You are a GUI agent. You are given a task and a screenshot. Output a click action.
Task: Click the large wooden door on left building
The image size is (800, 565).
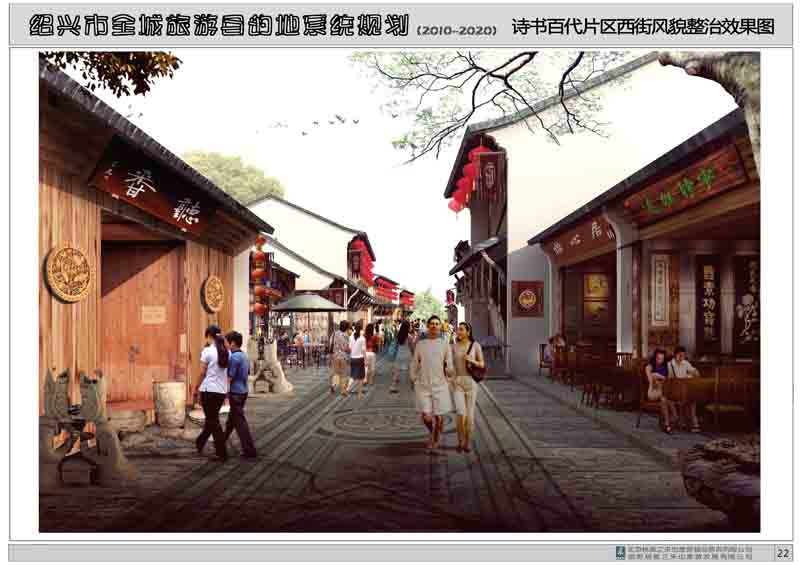click(x=140, y=320)
